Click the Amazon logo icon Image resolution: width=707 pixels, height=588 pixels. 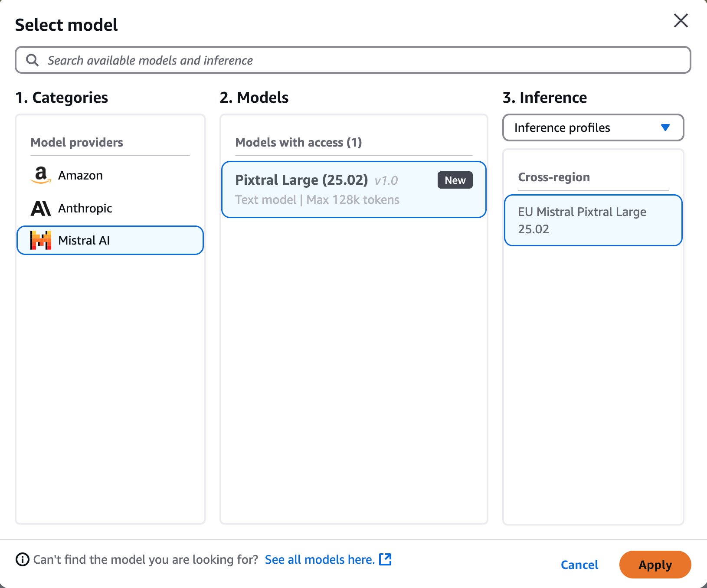[x=41, y=175]
